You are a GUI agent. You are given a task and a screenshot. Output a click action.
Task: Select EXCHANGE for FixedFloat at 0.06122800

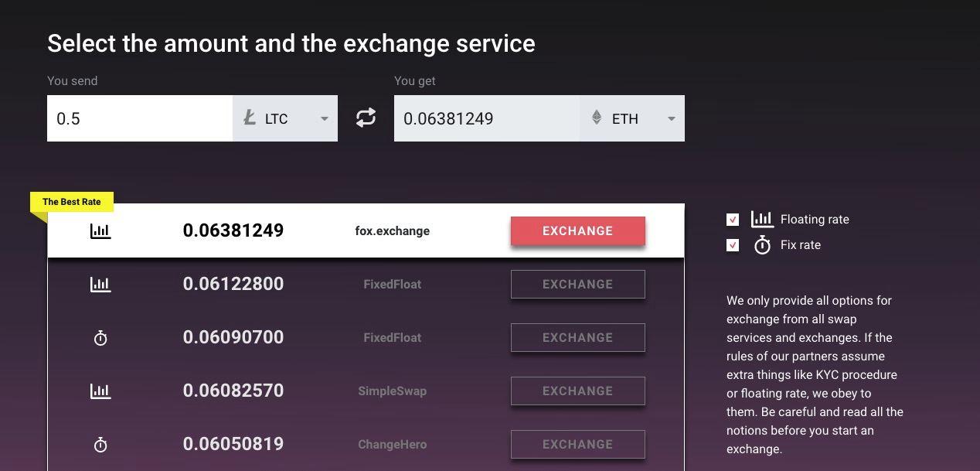click(577, 284)
